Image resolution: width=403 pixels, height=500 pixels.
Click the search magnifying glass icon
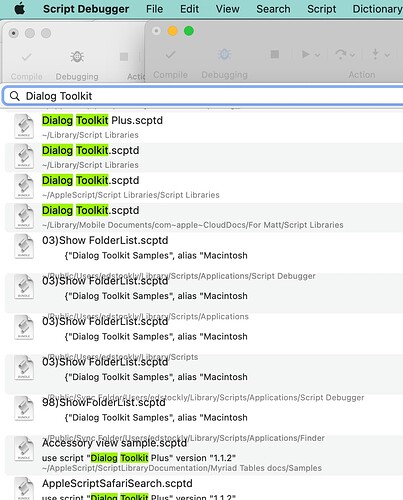[15, 96]
